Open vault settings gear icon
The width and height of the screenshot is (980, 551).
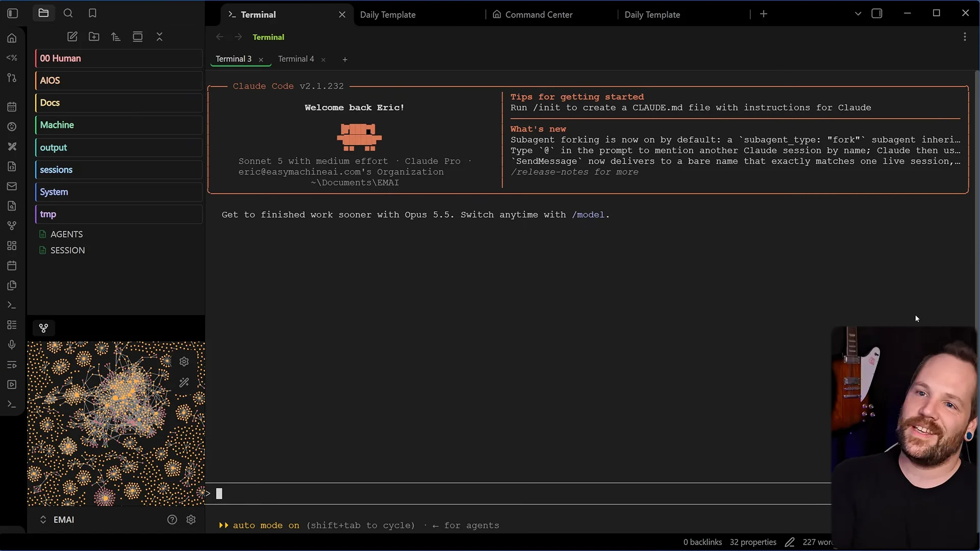pyautogui.click(x=191, y=519)
